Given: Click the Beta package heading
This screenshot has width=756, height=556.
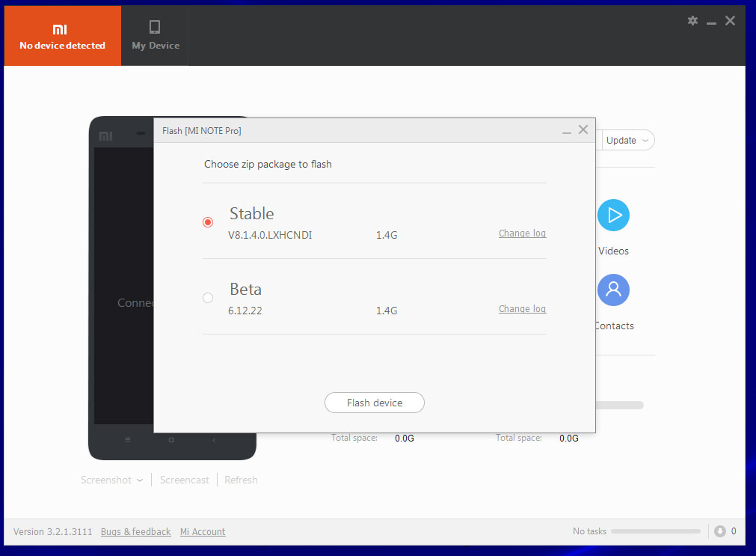Looking at the screenshot, I should pos(246,289).
